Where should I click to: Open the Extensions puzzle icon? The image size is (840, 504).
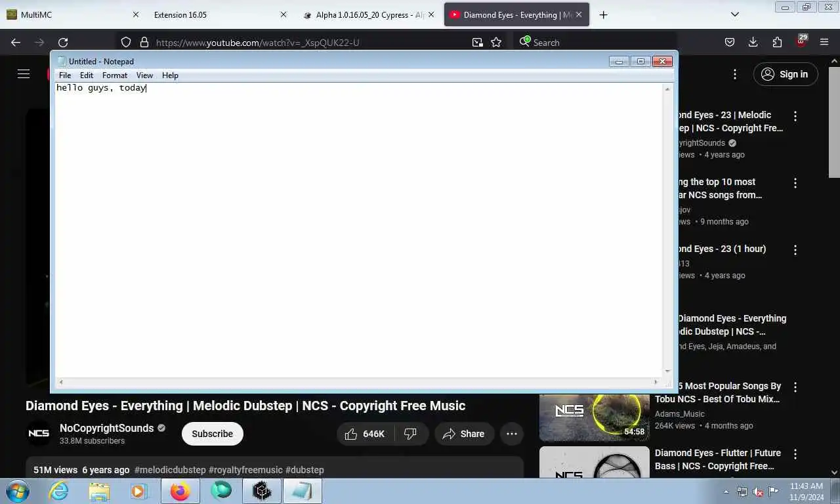(x=777, y=43)
